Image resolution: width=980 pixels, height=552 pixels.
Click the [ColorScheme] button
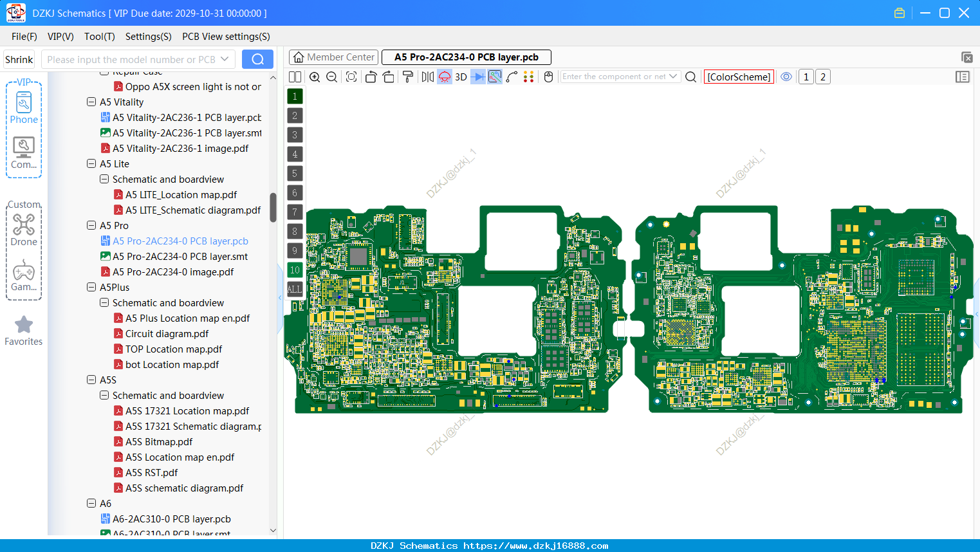pos(739,77)
